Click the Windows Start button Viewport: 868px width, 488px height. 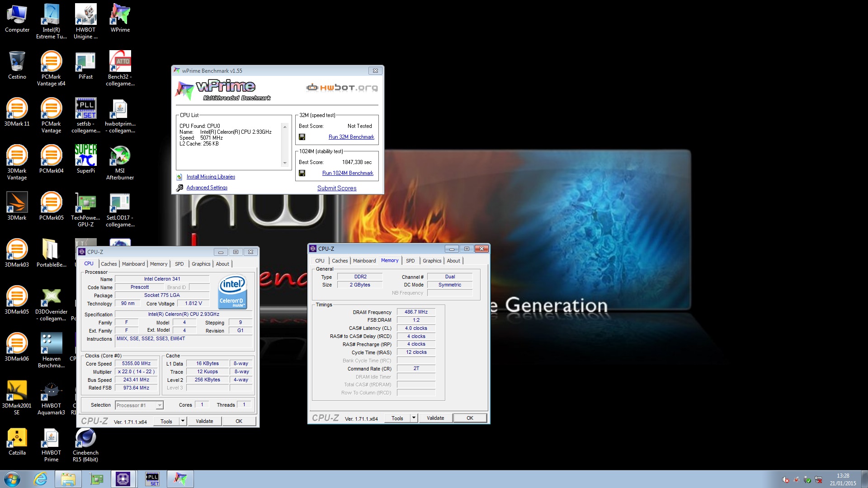point(12,479)
